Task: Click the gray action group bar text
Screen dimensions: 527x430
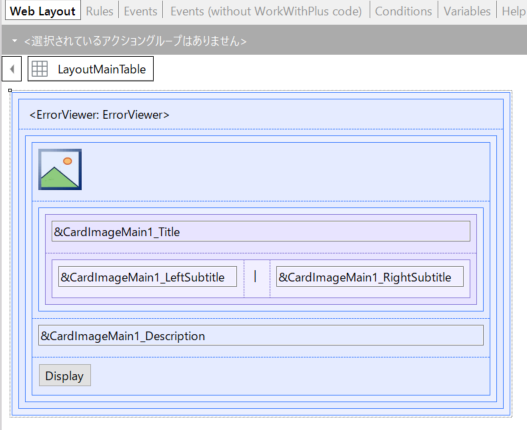Action: point(135,41)
